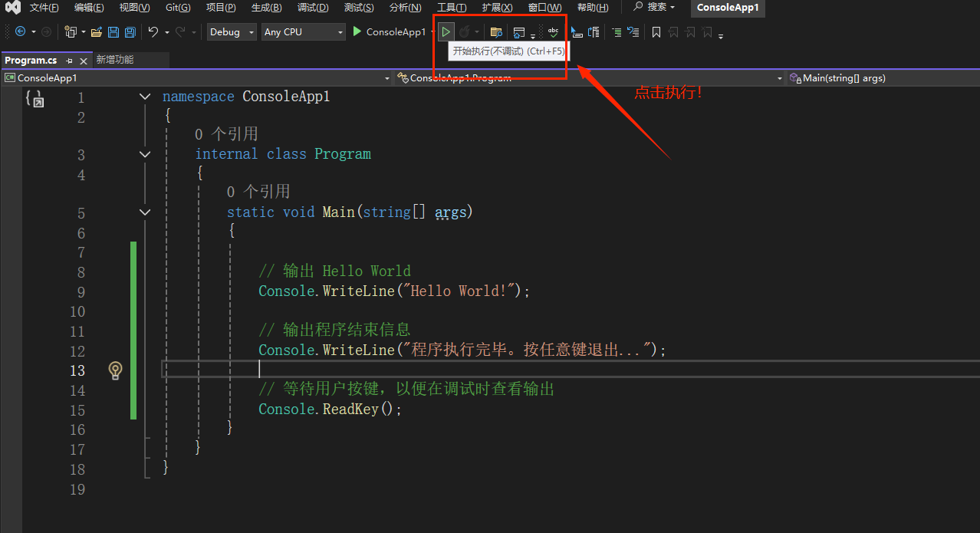Viewport: 980px width, 533px height.
Task: Click the Navigate Backward icon
Action: pos(20,32)
